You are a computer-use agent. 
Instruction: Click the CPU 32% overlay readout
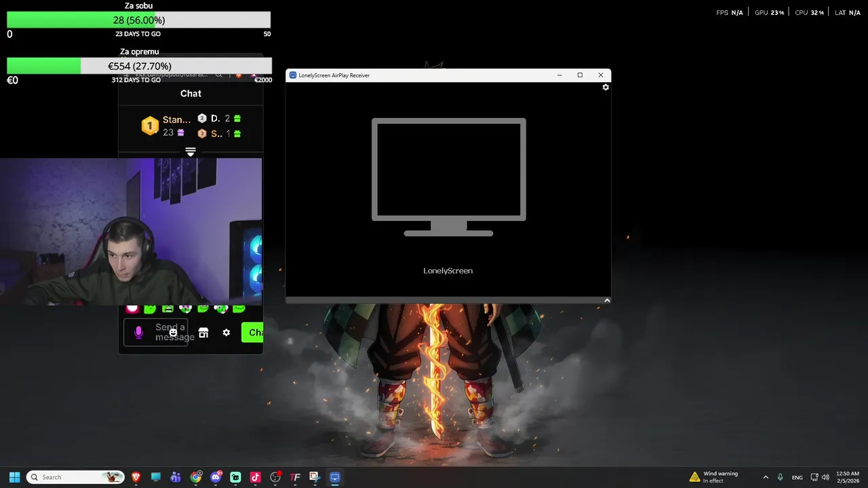[808, 13]
